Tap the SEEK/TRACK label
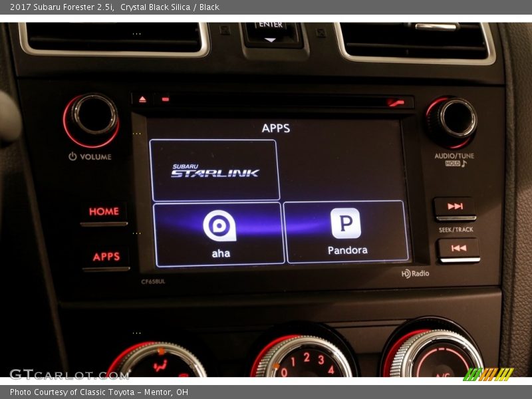 (x=456, y=229)
